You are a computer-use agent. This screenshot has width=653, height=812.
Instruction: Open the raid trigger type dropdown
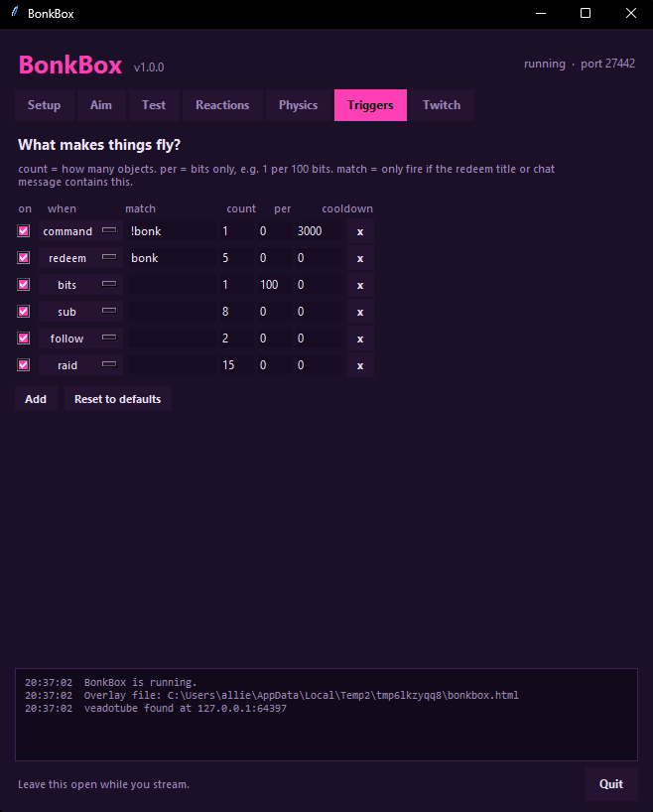coord(80,365)
